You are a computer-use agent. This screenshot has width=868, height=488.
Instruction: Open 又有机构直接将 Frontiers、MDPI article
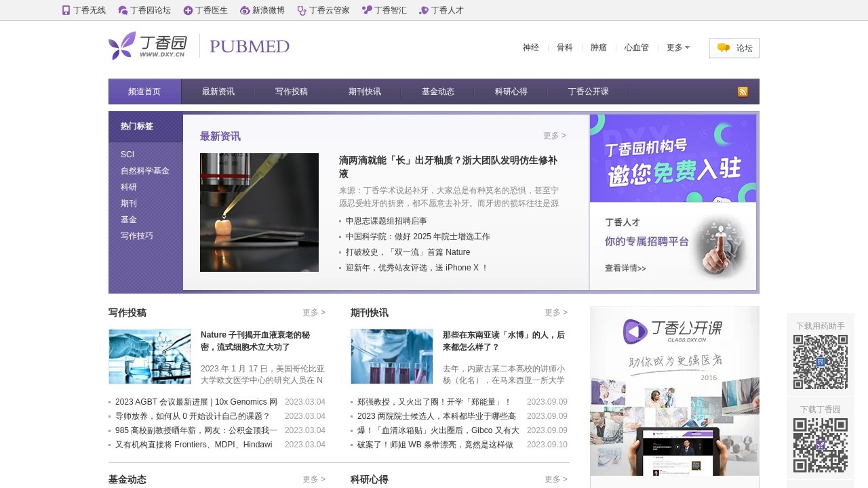[193, 445]
